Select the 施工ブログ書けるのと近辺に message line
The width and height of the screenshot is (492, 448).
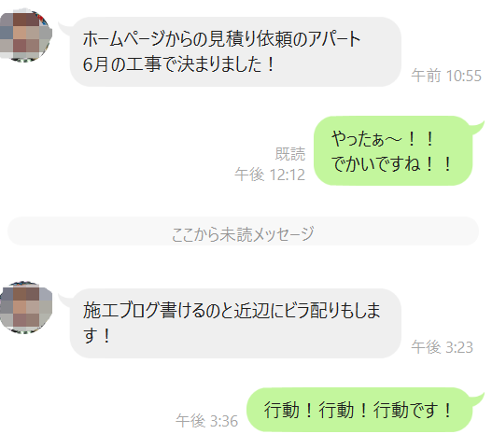point(232,311)
